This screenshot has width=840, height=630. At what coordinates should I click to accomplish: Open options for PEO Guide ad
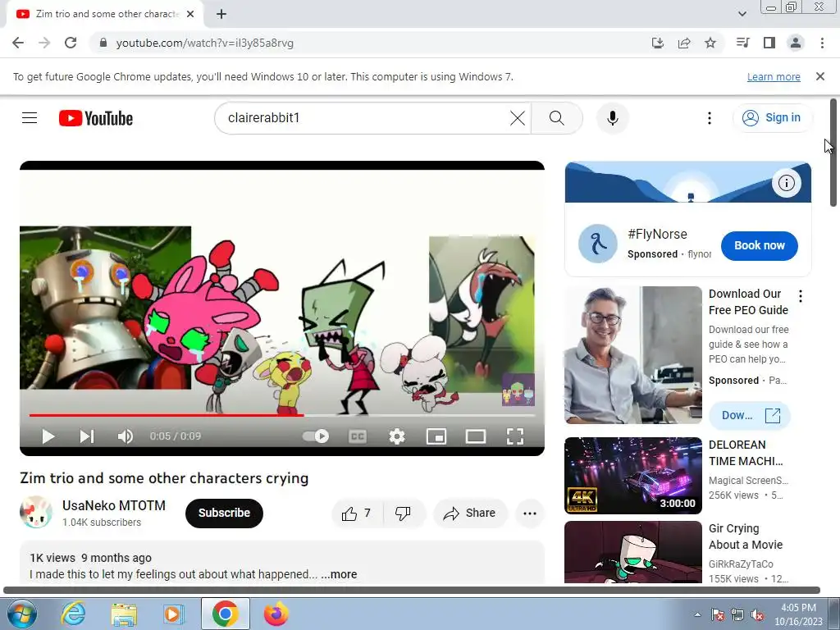point(801,295)
